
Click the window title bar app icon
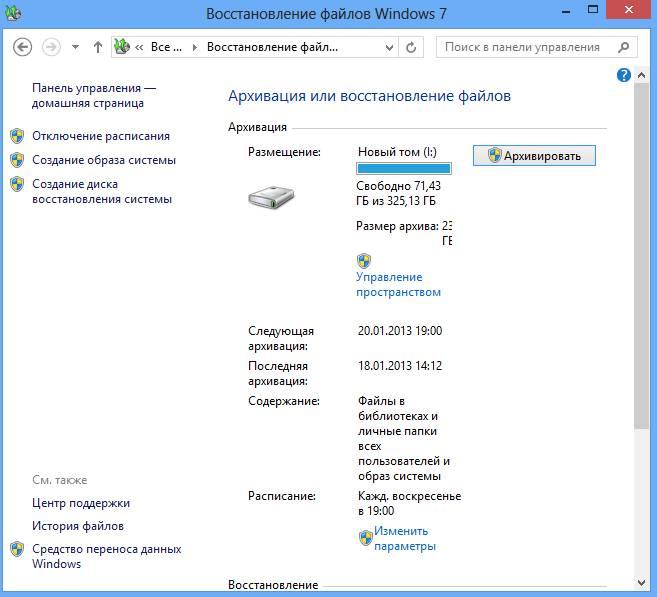point(13,13)
